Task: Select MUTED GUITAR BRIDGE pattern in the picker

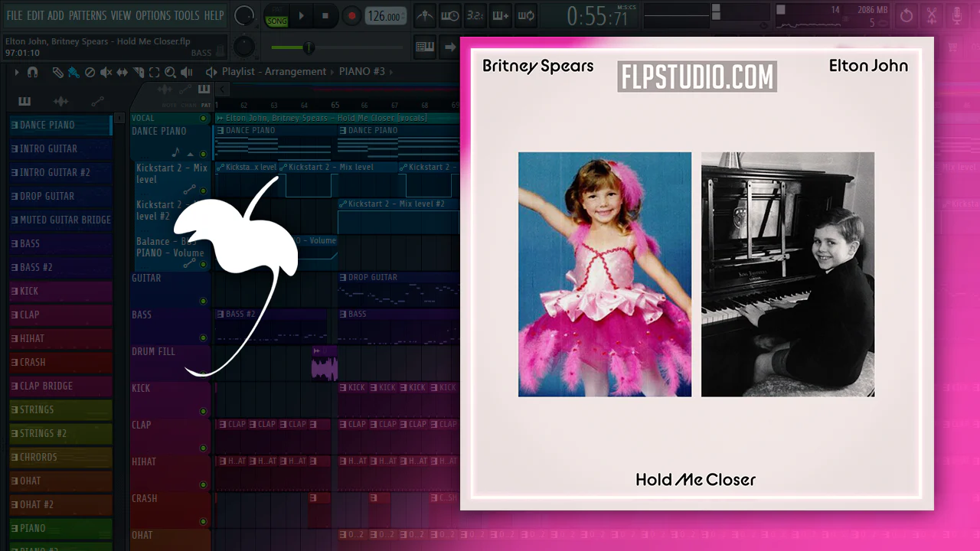Action: point(60,220)
